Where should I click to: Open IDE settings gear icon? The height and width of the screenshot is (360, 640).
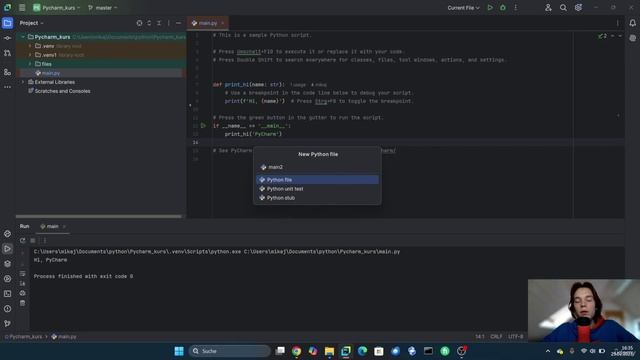578,8
